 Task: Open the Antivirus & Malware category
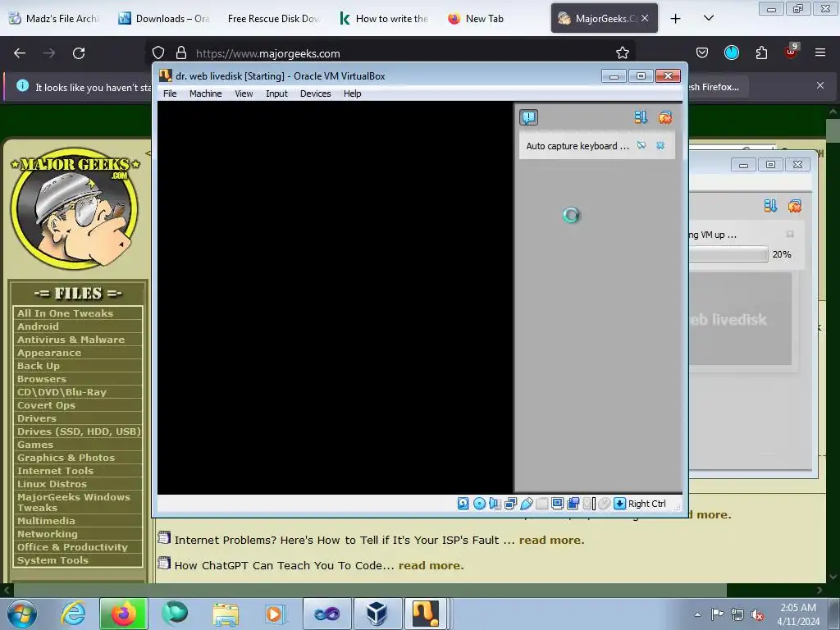pyautogui.click(x=71, y=340)
